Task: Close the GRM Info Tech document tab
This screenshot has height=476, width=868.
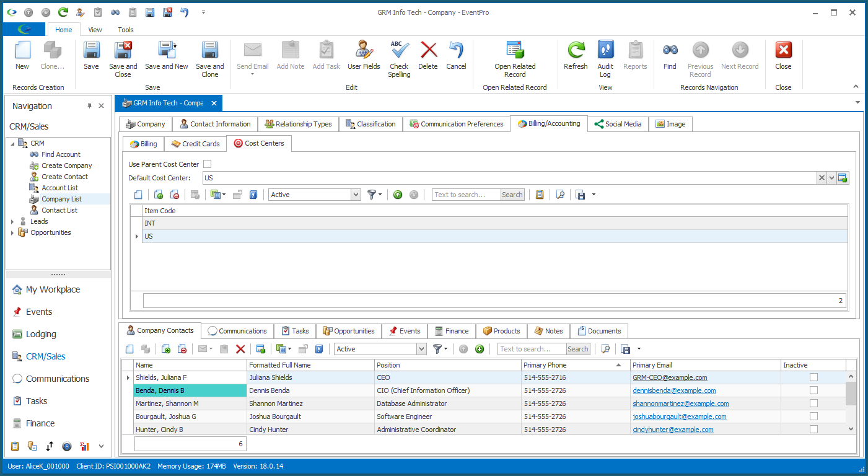Action: (x=213, y=103)
